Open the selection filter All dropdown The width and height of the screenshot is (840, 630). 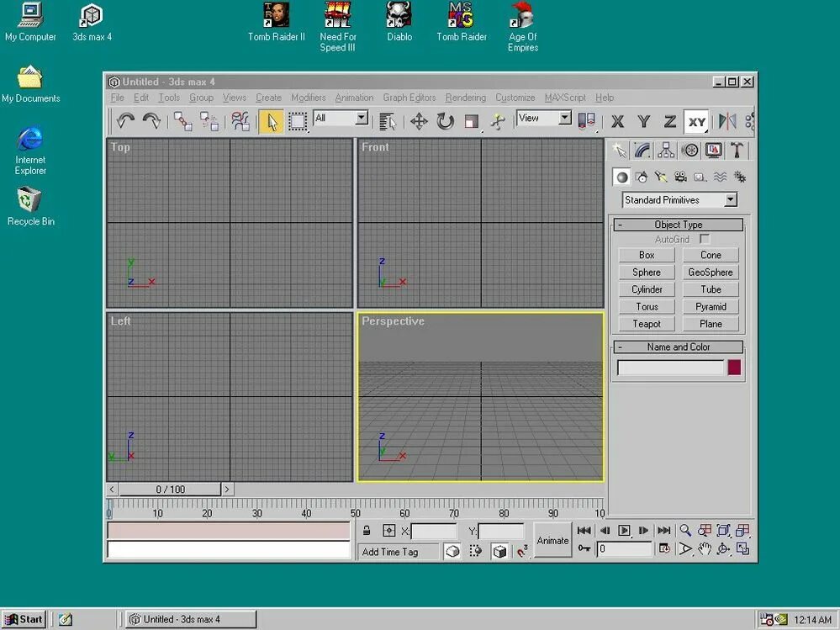click(362, 118)
